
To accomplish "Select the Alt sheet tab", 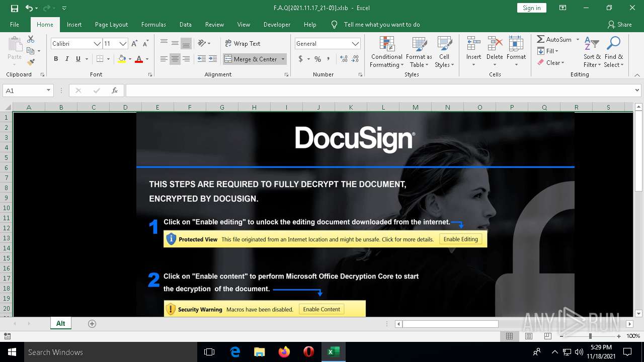I will pyautogui.click(x=61, y=323).
